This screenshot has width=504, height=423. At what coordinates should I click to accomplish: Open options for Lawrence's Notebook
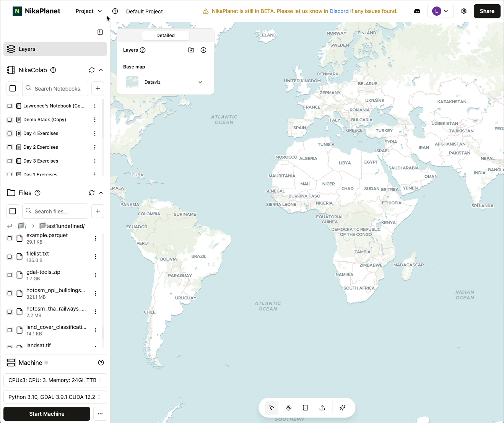pyautogui.click(x=95, y=106)
